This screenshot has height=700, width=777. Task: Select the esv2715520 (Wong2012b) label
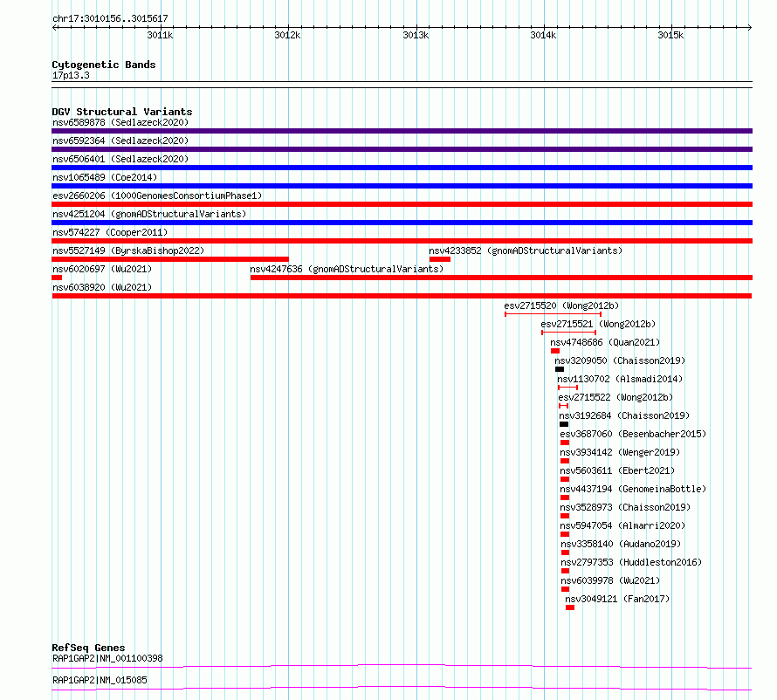561,305
